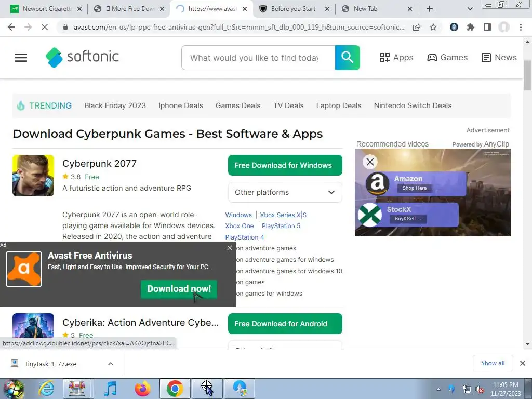The width and height of the screenshot is (532, 399).
Task: Click the Avast logo in the ad
Action: point(24,269)
